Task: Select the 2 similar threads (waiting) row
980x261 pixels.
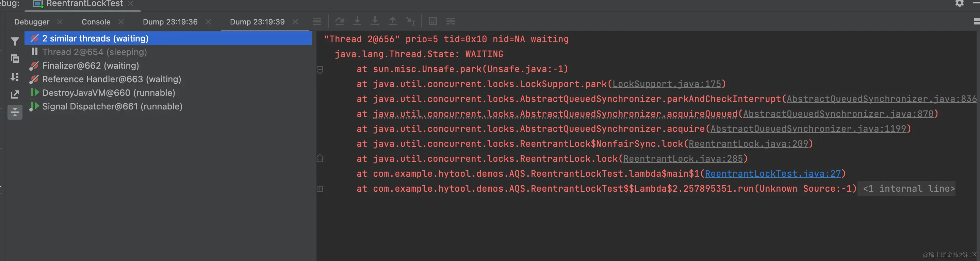Action: (168, 38)
